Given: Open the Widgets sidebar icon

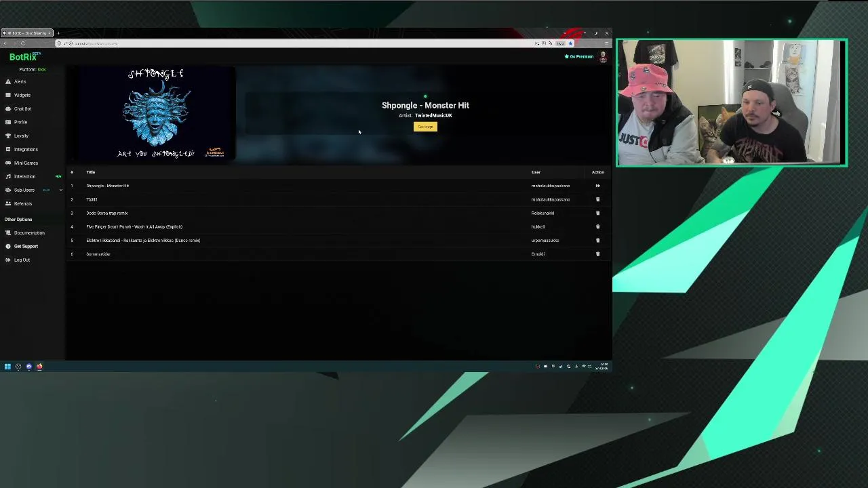Looking at the screenshot, I should [x=7, y=95].
